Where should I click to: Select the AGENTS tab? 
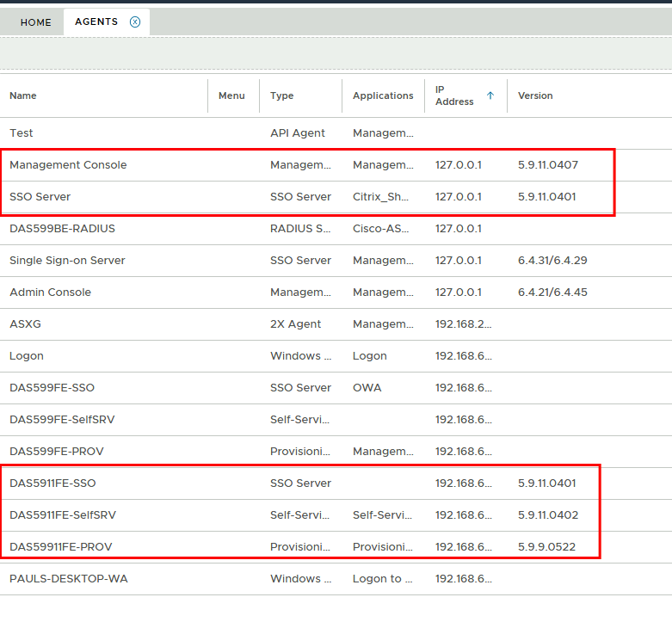click(96, 22)
